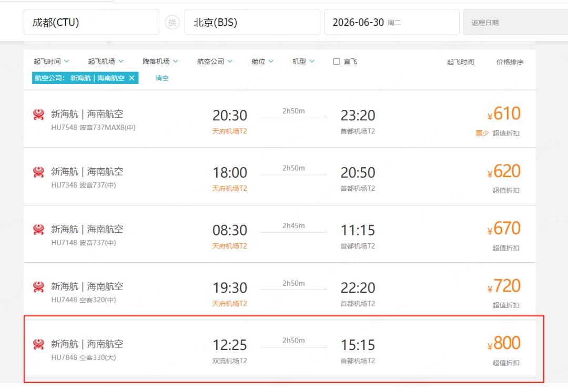Viewport: 568px width, 392px height.
Task: Enable the 直飞 direct-flight checkbox
Action: point(337,61)
